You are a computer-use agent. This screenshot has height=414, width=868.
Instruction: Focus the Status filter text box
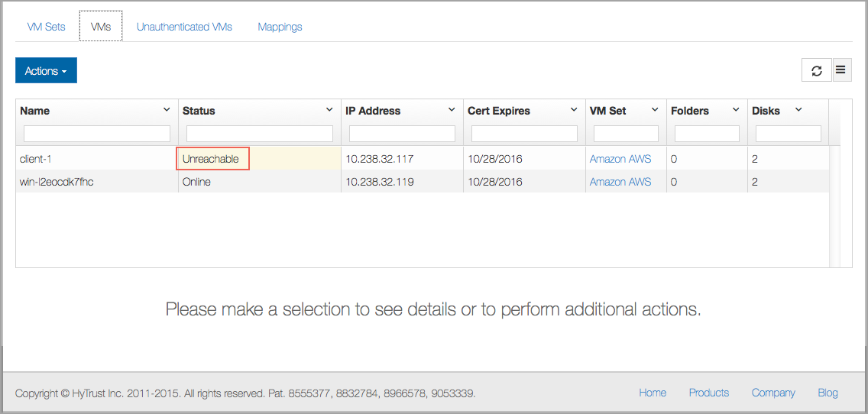(x=260, y=134)
